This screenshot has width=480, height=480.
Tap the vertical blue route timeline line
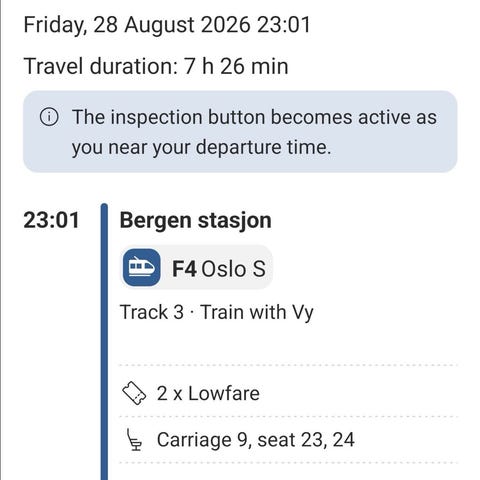[104, 342]
